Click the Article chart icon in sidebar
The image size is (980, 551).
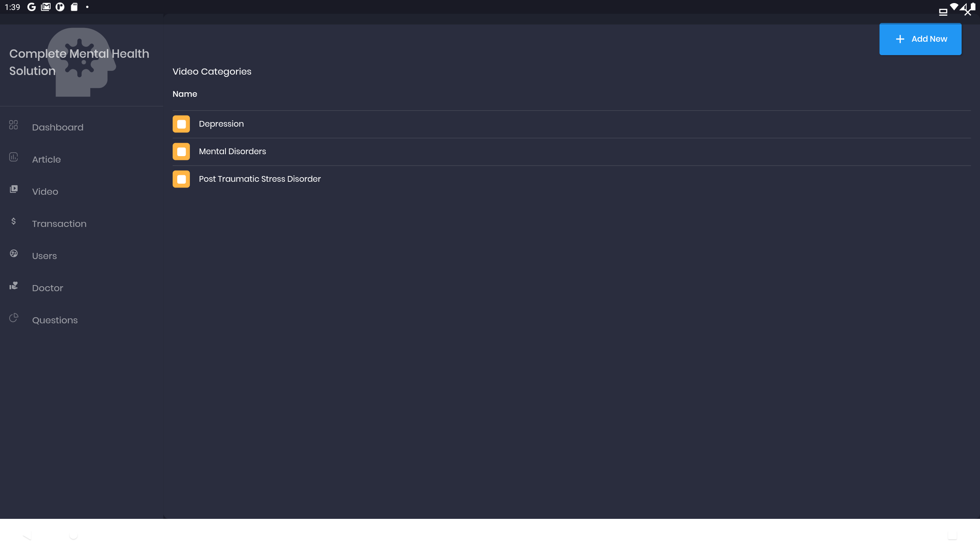13,157
